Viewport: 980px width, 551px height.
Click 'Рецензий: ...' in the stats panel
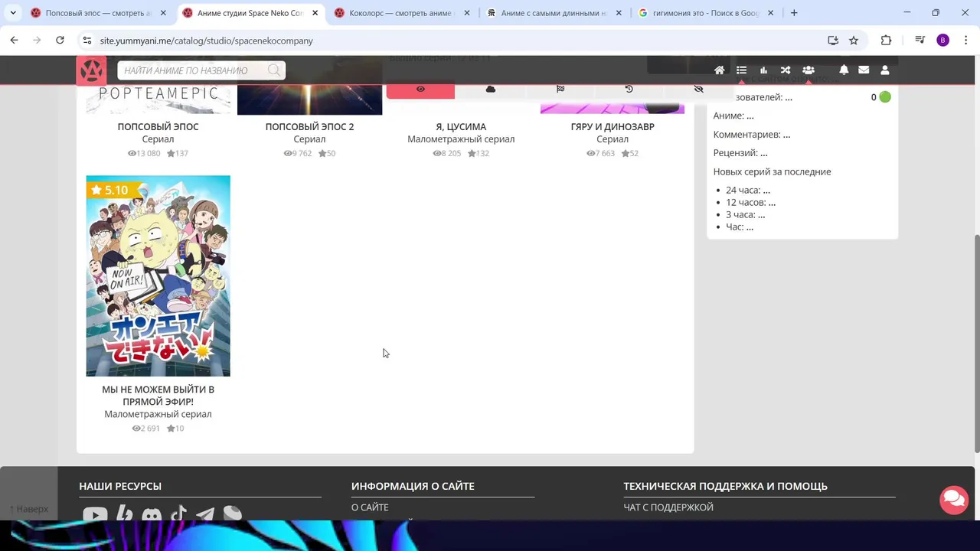[x=740, y=152]
